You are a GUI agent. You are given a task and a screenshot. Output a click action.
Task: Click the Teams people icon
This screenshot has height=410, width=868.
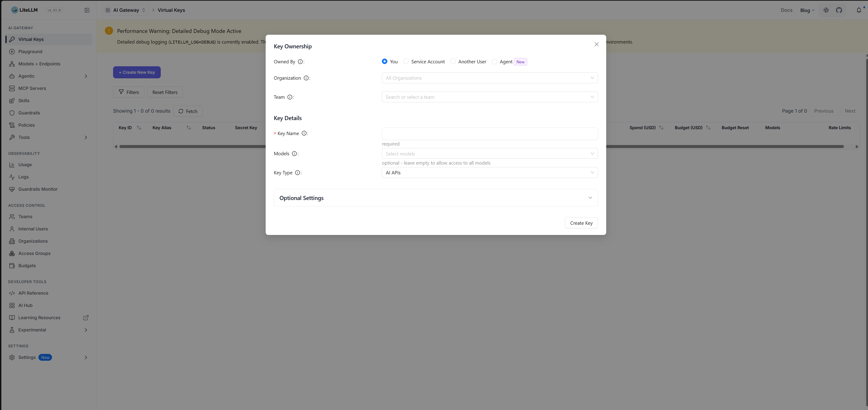click(12, 217)
